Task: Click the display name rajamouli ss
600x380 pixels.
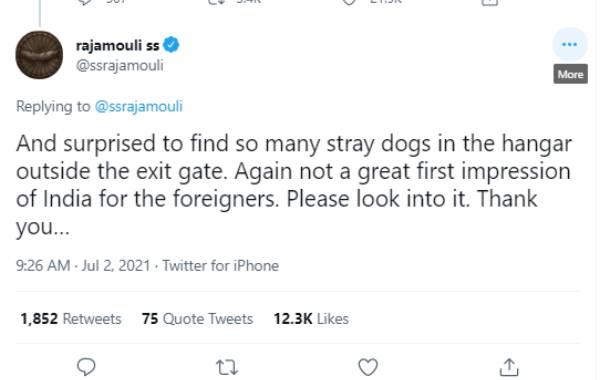Action: 117,46
